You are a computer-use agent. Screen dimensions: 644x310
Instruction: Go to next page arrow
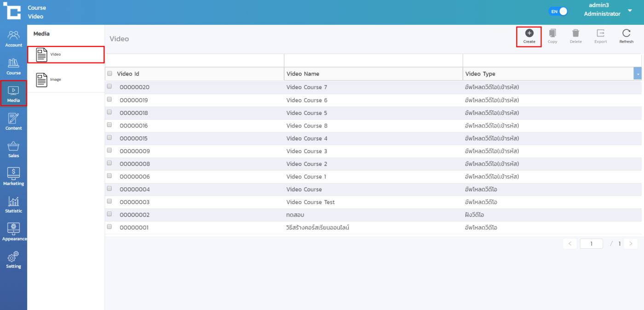tap(631, 244)
